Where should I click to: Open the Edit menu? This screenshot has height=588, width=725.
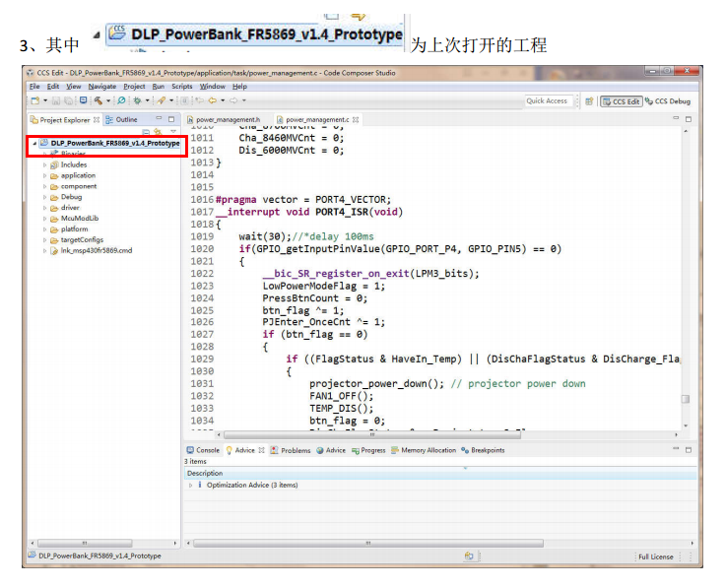(x=53, y=87)
